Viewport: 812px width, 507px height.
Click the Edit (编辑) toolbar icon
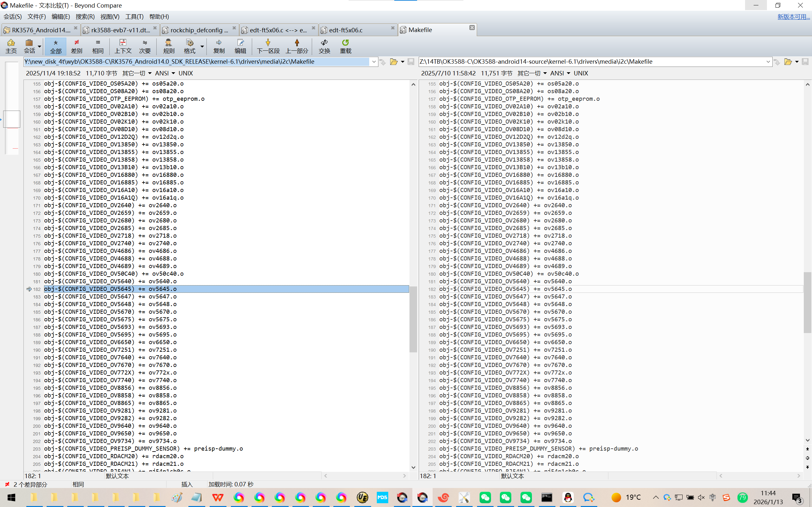pyautogui.click(x=240, y=46)
